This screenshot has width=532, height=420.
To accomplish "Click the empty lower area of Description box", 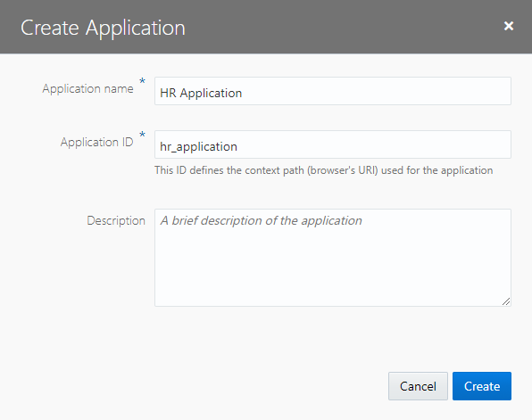I will pyautogui.click(x=332, y=271).
